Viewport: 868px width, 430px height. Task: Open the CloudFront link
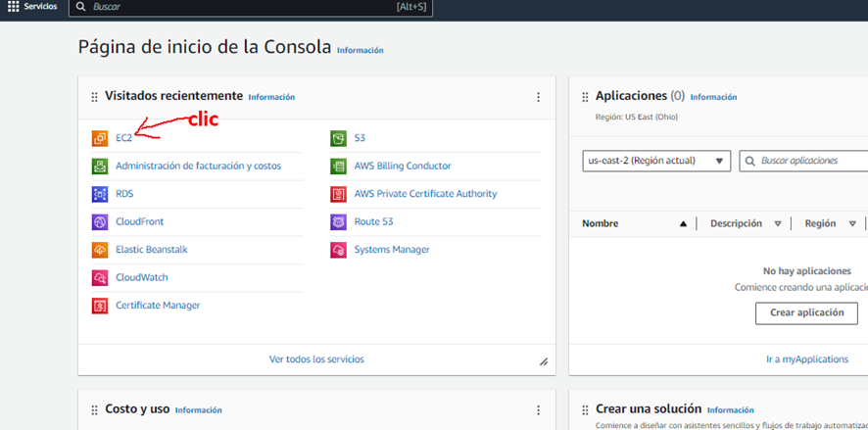(x=139, y=222)
